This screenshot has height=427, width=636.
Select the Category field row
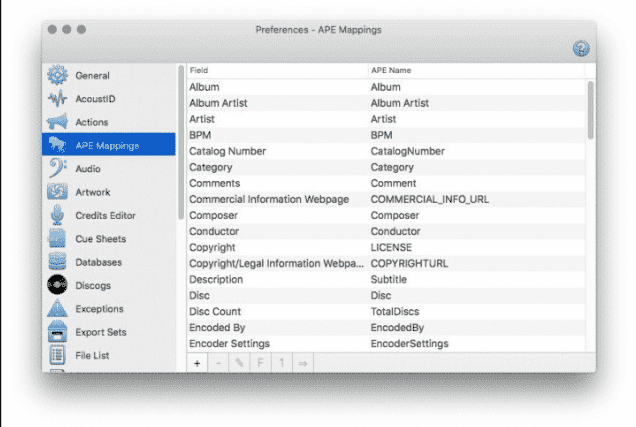coord(386,167)
